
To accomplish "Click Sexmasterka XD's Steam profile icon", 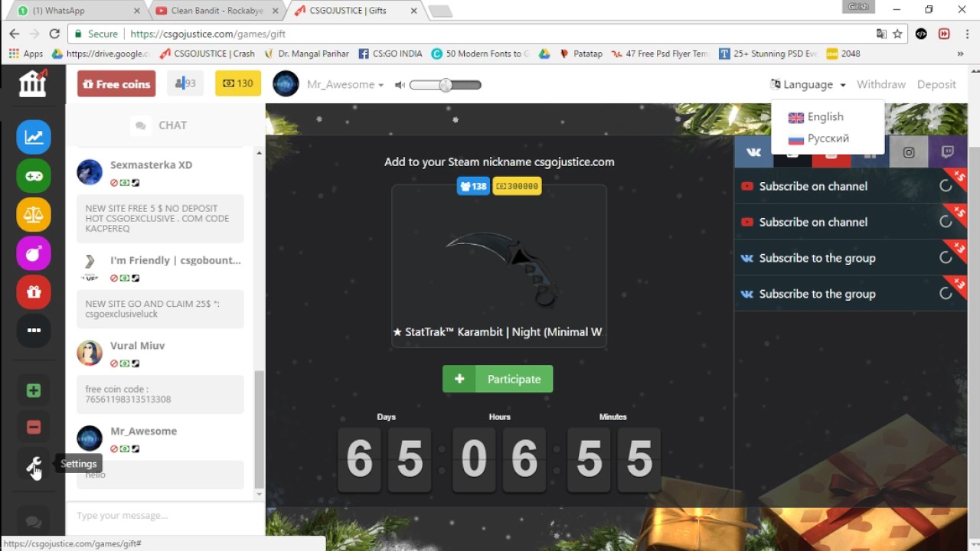I will click(x=136, y=183).
